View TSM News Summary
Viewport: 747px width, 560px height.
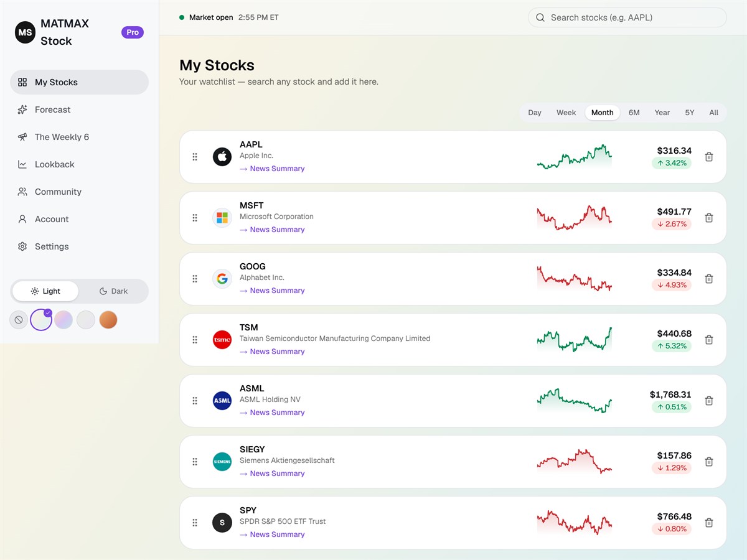pos(272,352)
